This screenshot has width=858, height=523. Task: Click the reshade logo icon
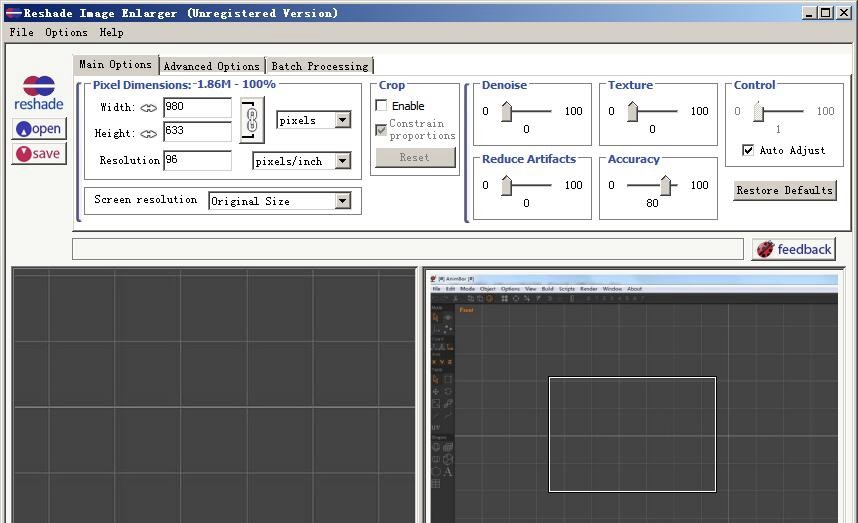coord(38,93)
